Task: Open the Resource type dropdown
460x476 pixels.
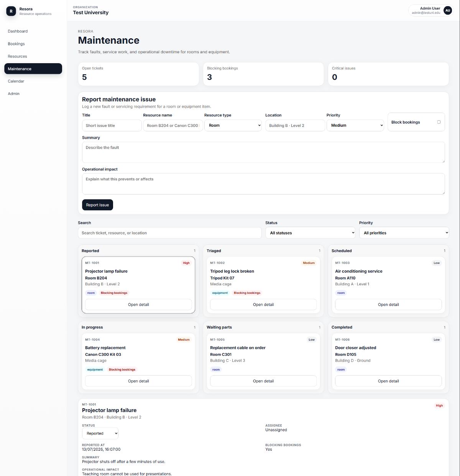Action: [x=233, y=125]
